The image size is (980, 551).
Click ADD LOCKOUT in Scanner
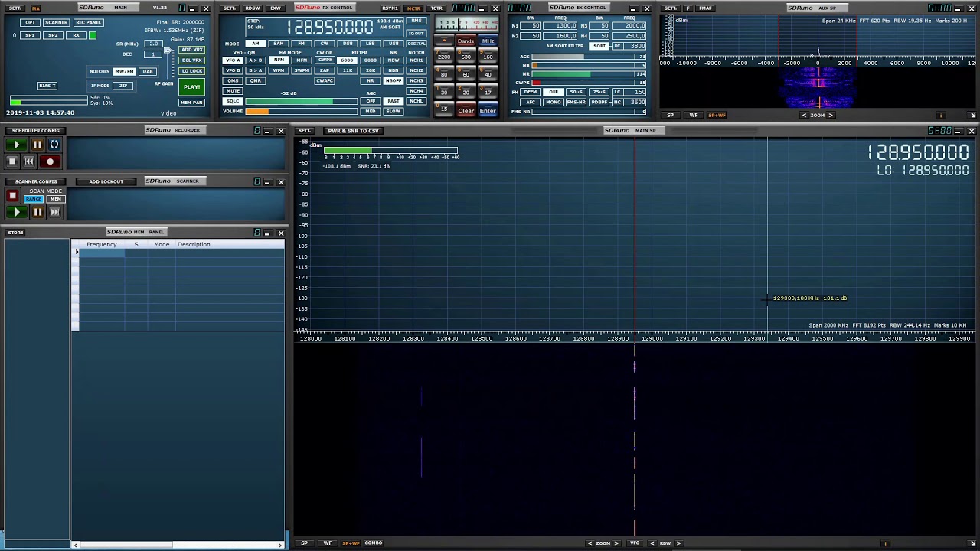click(x=106, y=181)
